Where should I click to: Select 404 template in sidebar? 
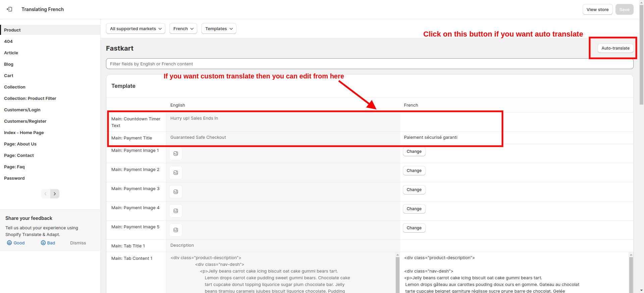50,41
